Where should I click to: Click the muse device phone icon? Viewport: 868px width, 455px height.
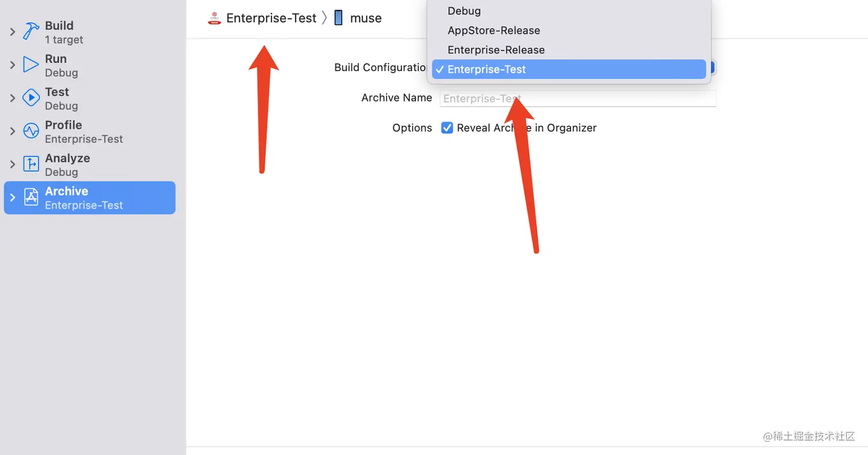tap(339, 18)
